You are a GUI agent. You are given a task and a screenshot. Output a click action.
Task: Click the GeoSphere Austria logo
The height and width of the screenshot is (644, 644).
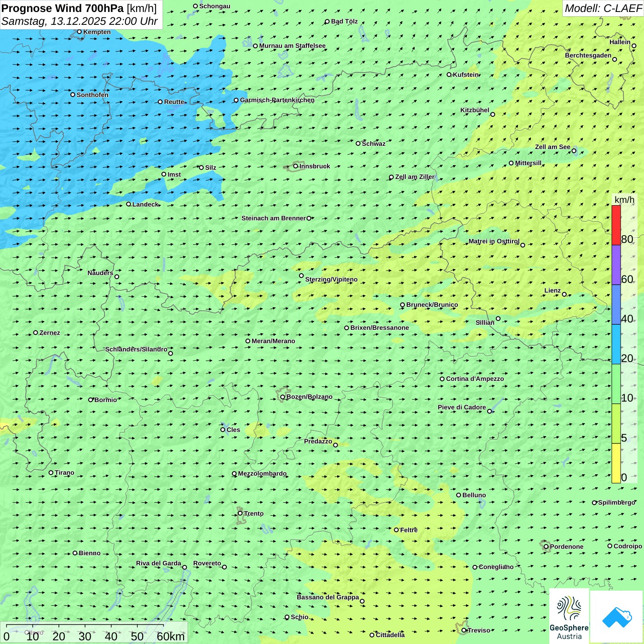coord(569,615)
